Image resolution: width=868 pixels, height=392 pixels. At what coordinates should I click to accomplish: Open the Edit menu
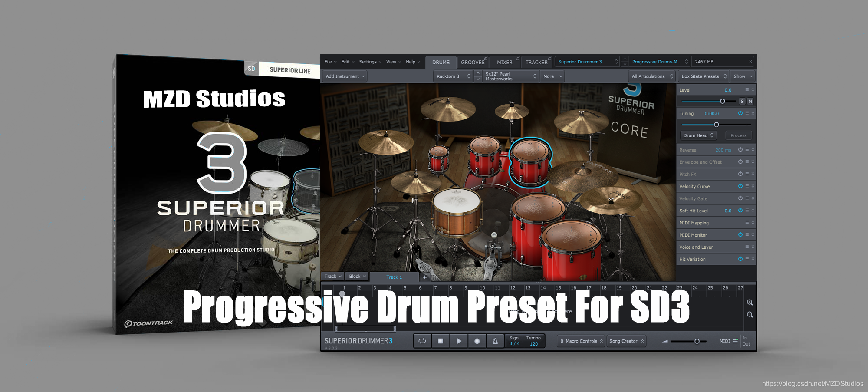348,62
